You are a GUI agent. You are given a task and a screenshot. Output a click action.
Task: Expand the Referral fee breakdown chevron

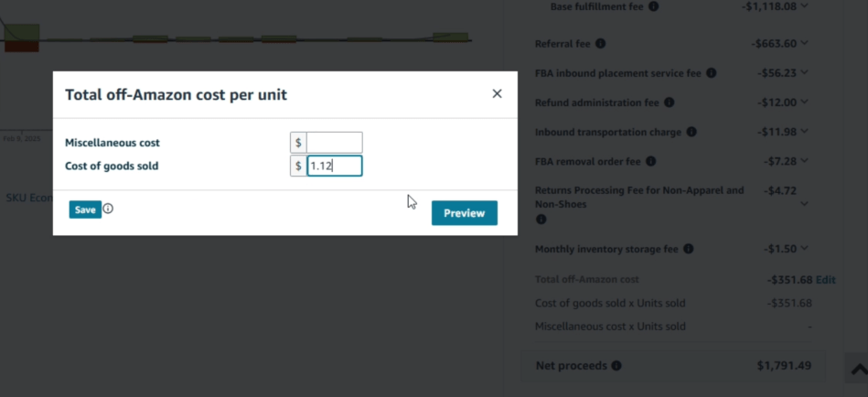click(804, 43)
